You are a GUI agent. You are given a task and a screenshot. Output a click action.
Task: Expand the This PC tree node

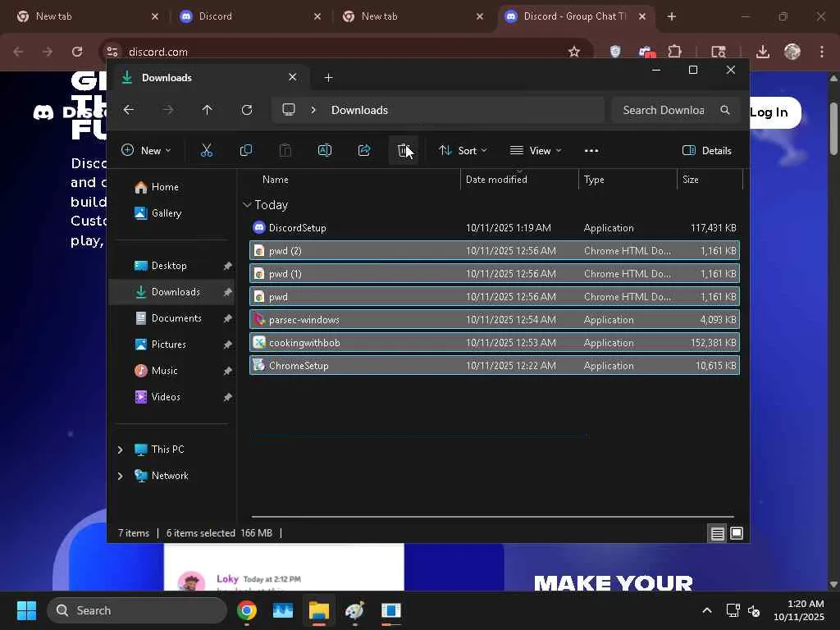(120, 450)
